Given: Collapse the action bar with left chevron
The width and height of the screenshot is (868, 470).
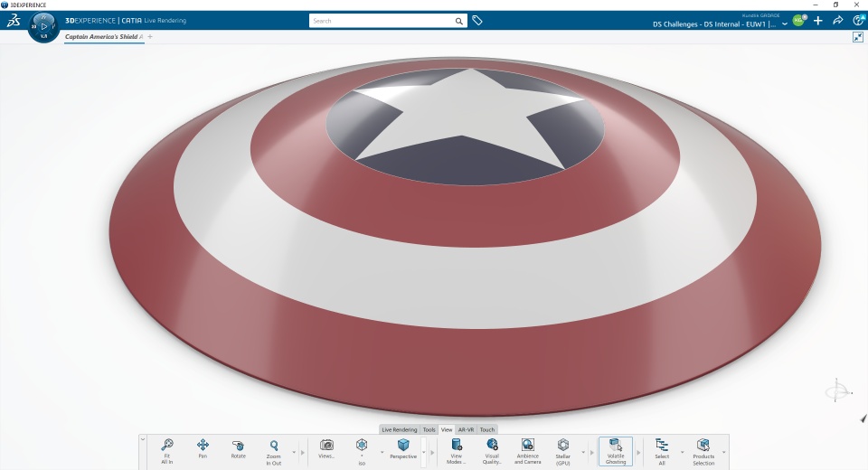Looking at the screenshot, I should 142,439.
